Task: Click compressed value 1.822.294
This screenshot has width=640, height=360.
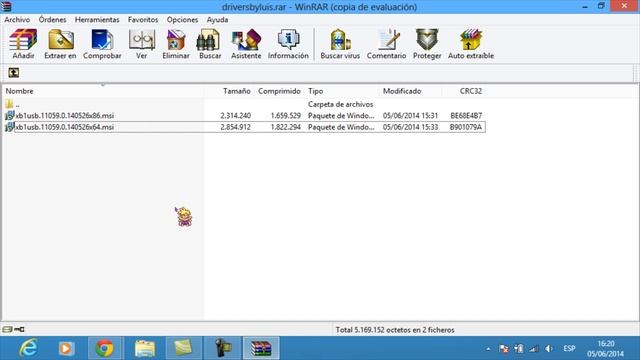Action: click(286, 127)
